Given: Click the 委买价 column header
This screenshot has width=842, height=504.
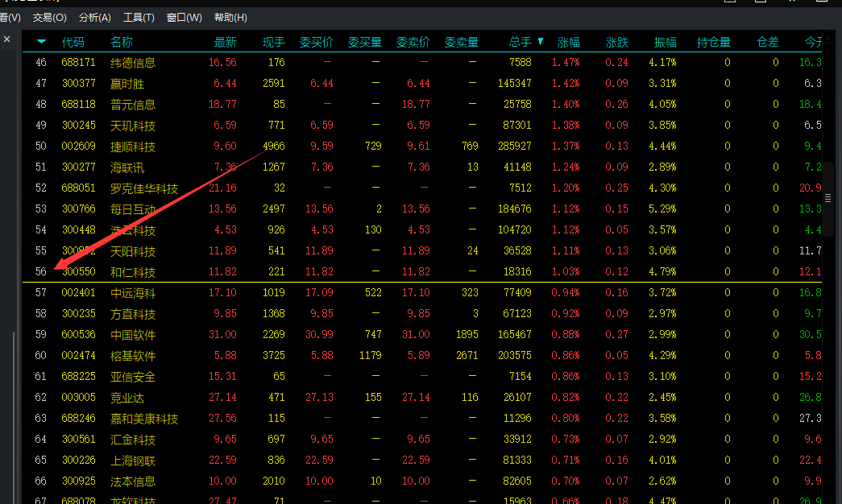Looking at the screenshot, I should 315,42.
